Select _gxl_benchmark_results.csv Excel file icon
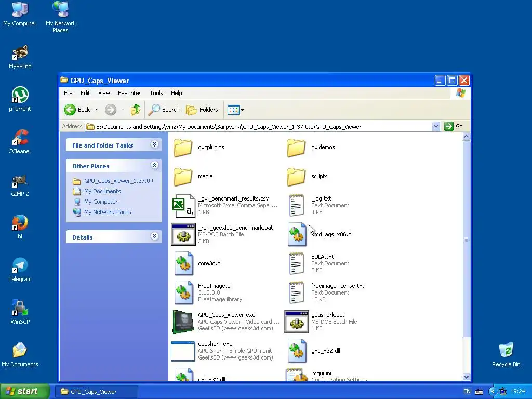532x399 pixels. click(x=183, y=206)
